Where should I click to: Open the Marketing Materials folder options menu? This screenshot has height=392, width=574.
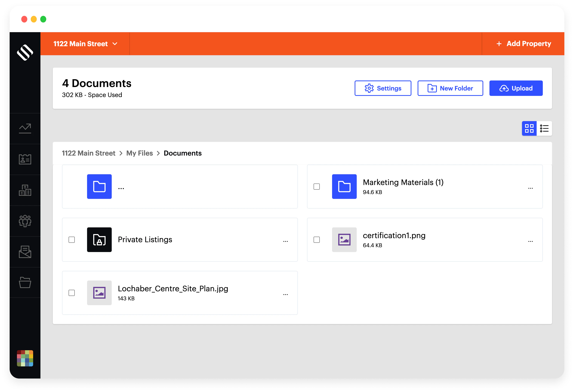tap(530, 188)
